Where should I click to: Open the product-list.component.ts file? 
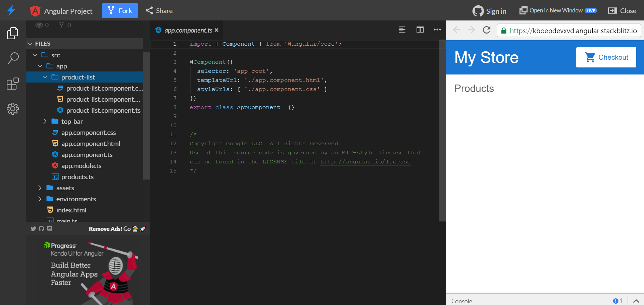pyautogui.click(x=103, y=110)
